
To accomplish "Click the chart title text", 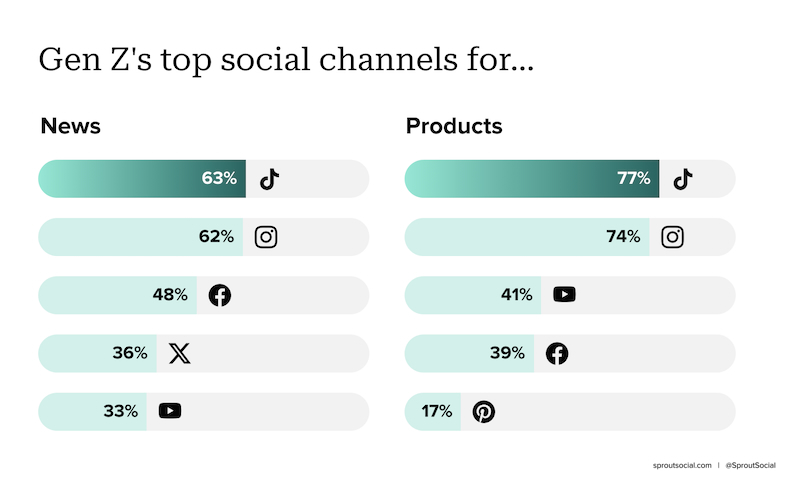I will tap(286, 60).
